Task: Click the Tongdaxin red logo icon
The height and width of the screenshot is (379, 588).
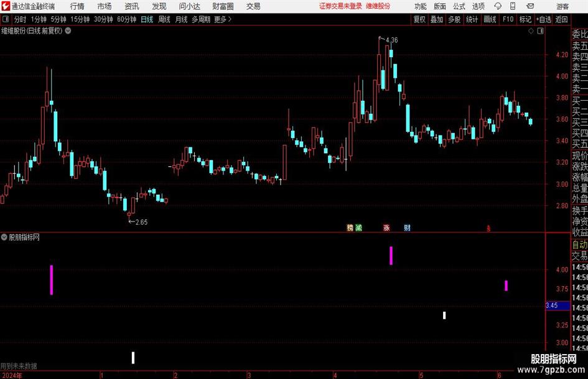Action: pos(5,6)
